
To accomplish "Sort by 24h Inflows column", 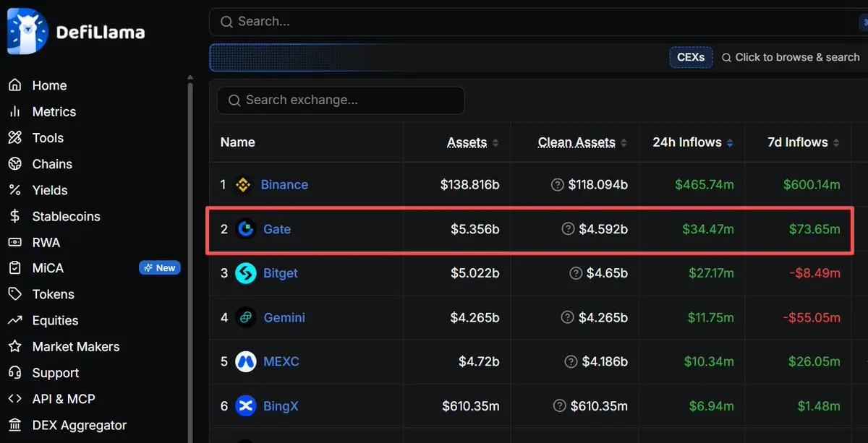I will pyautogui.click(x=693, y=142).
